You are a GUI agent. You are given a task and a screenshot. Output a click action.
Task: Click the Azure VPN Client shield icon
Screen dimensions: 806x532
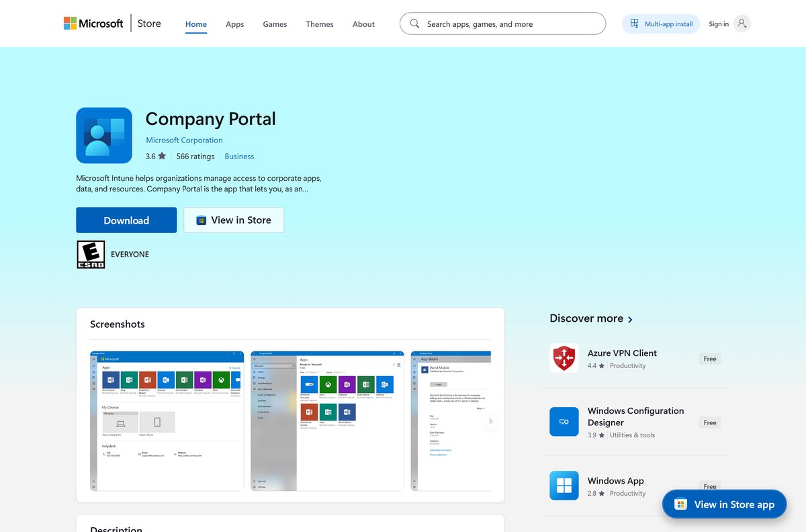564,358
